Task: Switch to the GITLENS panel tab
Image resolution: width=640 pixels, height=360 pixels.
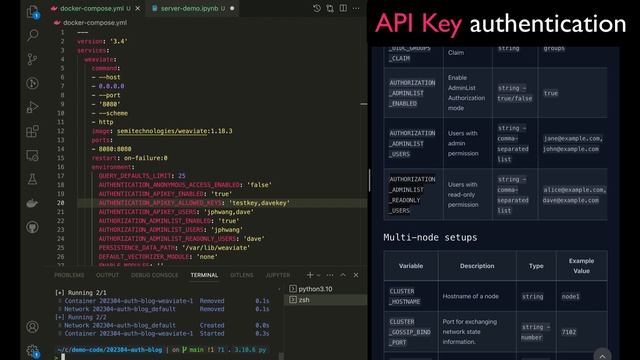Action: [242, 275]
